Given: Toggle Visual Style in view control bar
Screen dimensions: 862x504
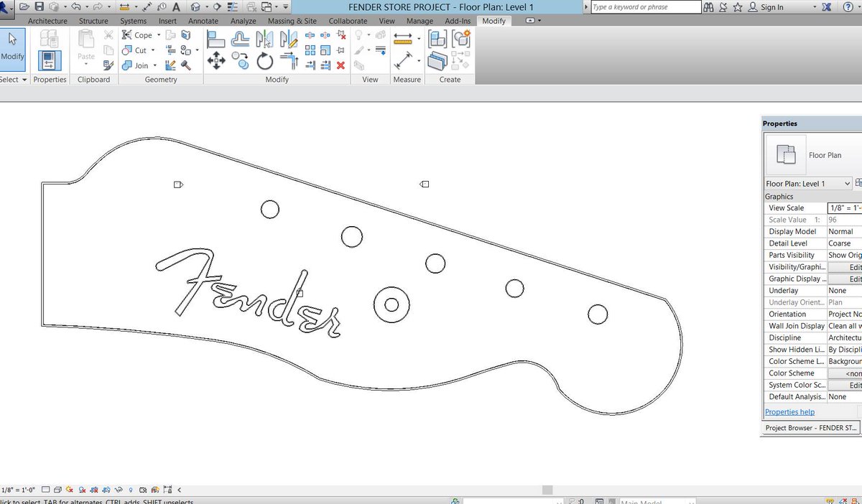Looking at the screenshot, I should (x=57, y=489).
